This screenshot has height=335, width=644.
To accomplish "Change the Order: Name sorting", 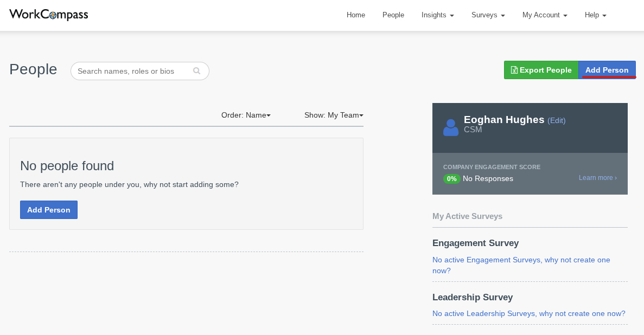I will click(x=246, y=115).
